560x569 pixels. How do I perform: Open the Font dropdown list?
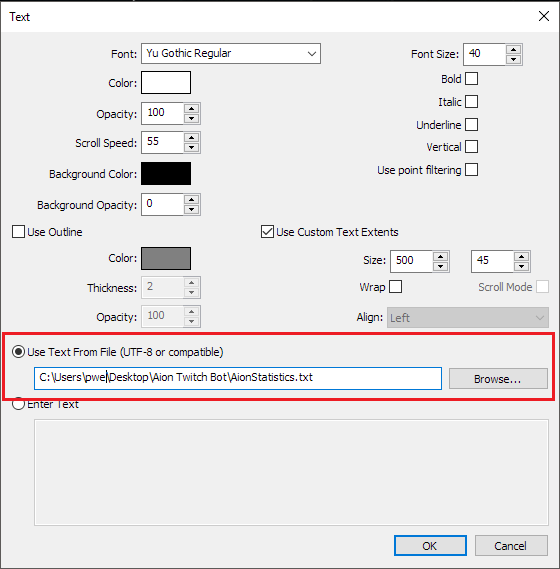point(231,54)
